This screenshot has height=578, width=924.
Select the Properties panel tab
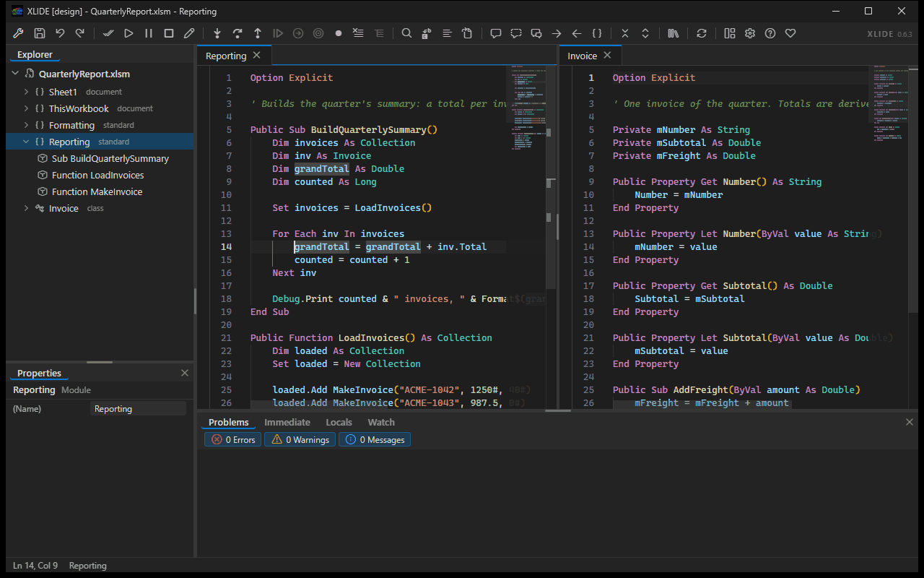[x=39, y=374]
